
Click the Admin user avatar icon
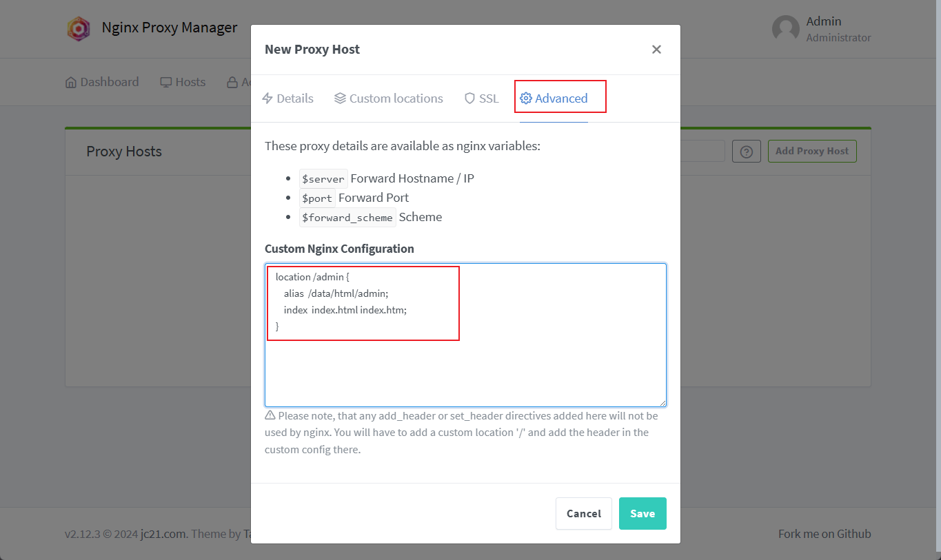[785, 29]
